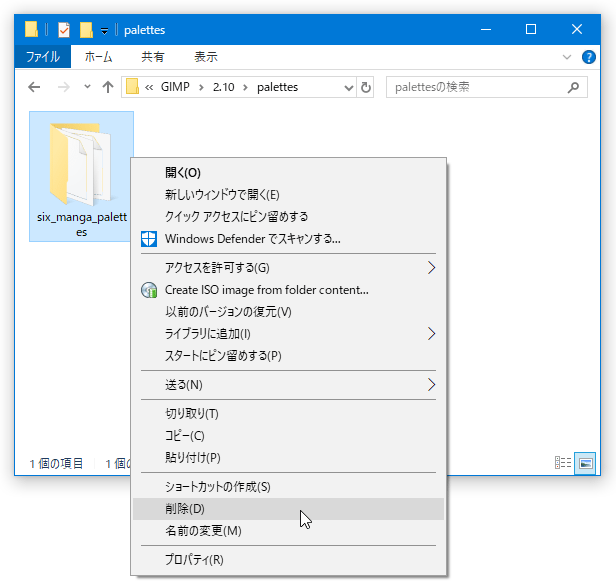Choose 新しいウィンドウで開く(E)
Screen dimensions: 616x588
click(x=288, y=194)
